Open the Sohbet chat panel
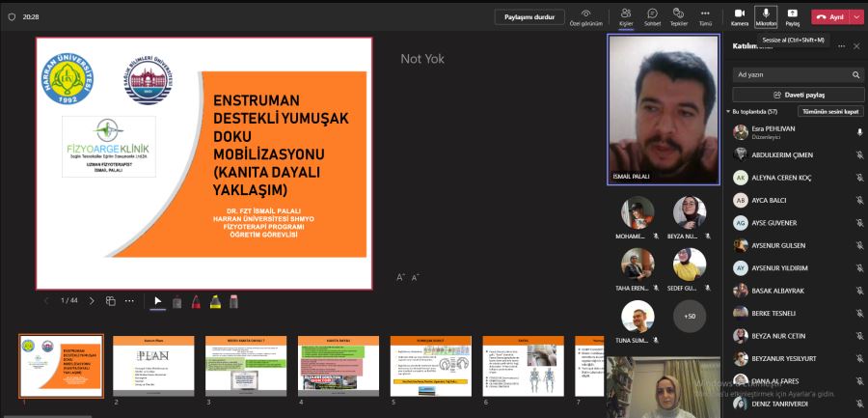This screenshot has height=418, width=868. [x=652, y=16]
